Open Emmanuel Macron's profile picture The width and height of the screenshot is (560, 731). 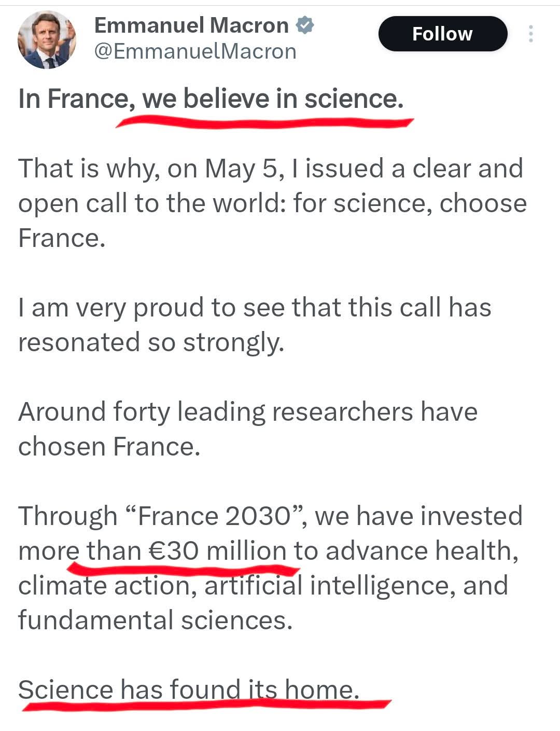[47, 40]
